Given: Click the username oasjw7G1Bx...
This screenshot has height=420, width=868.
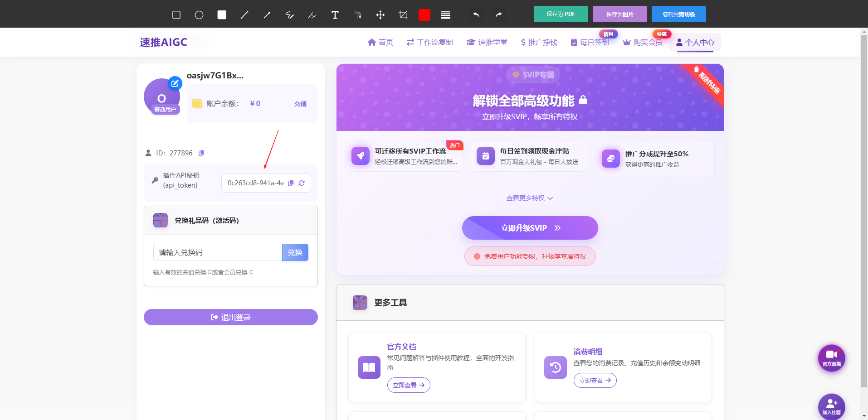Looking at the screenshot, I should [x=215, y=76].
